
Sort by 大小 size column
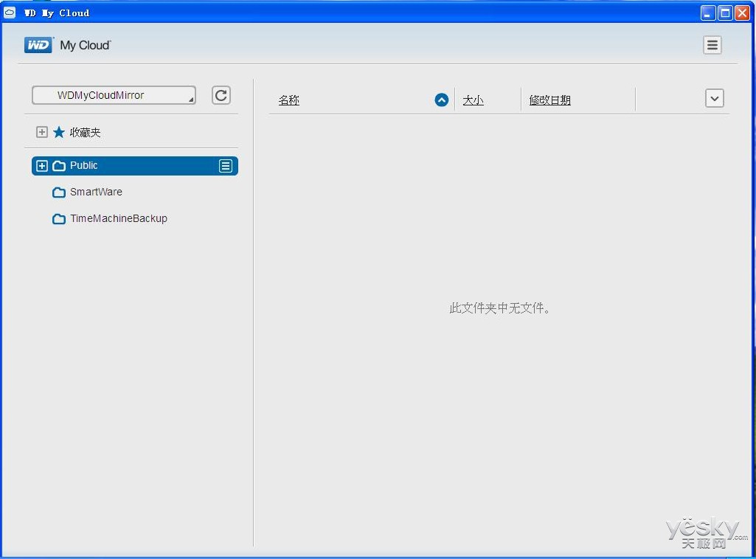(473, 100)
